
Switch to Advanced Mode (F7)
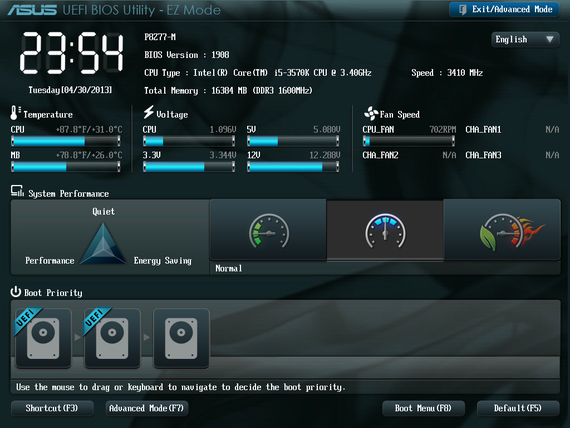coord(146,408)
